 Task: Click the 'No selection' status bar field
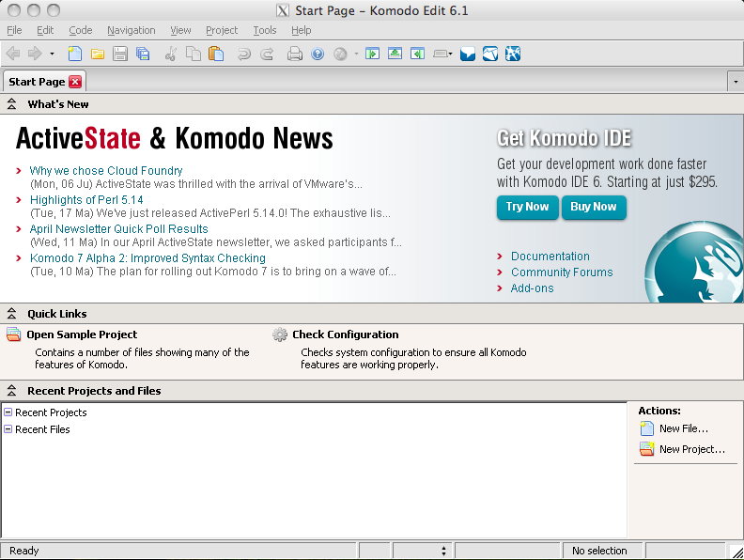point(601,551)
